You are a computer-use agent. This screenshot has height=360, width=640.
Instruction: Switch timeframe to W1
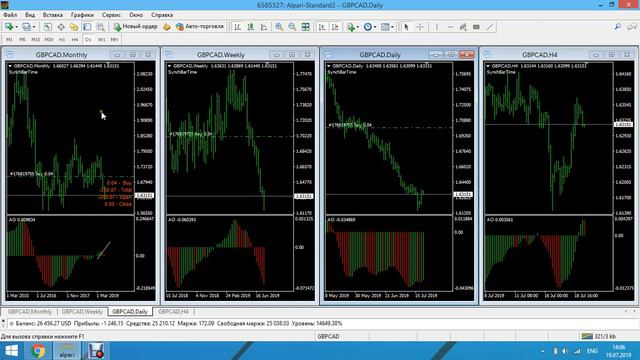click(x=101, y=40)
